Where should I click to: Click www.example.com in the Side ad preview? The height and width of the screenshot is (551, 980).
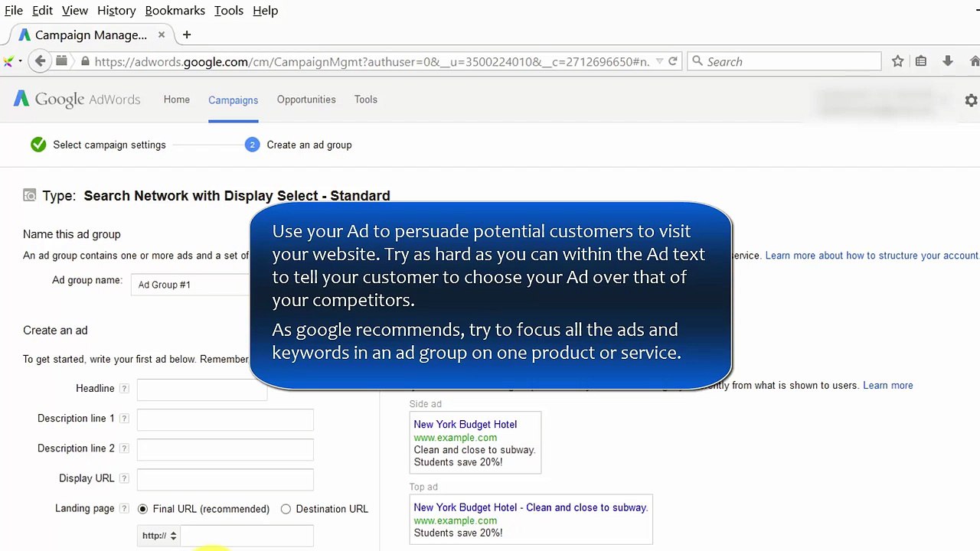click(x=455, y=438)
